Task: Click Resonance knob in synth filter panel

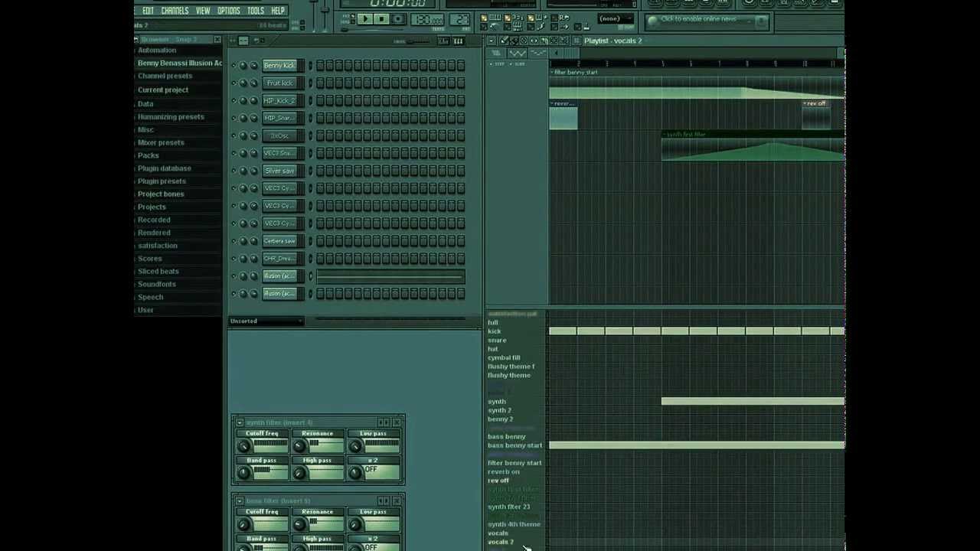Action: pyautogui.click(x=299, y=445)
